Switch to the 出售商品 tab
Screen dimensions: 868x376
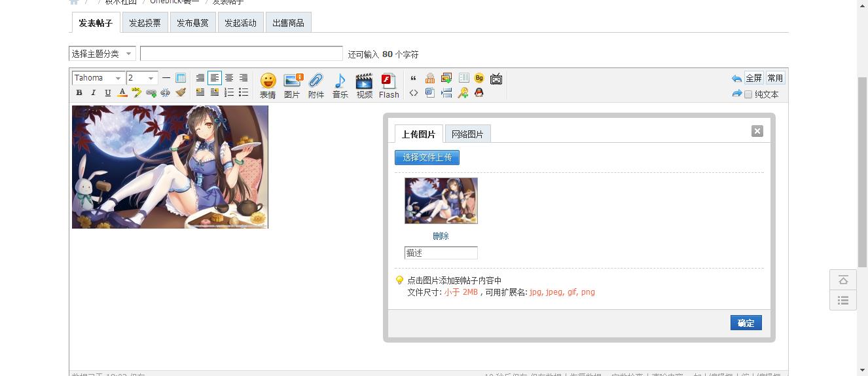click(288, 22)
